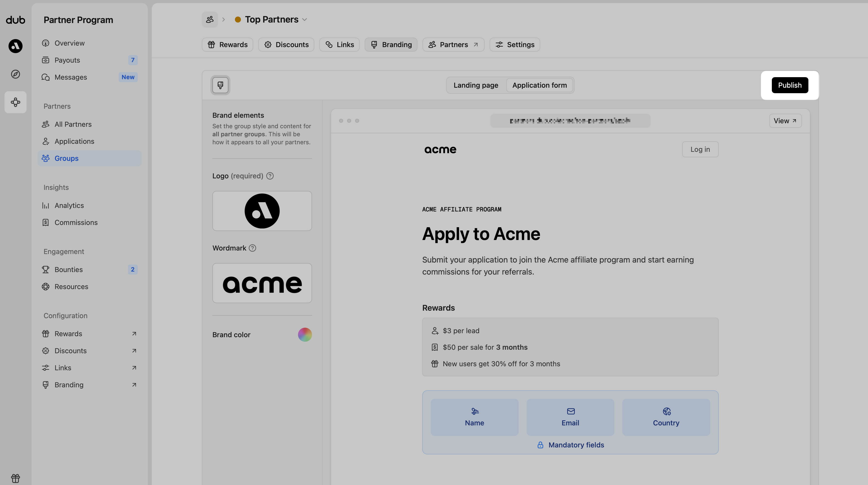Screen dimensions: 868x485
Task: Click the compass explore icon
Action: (16, 74)
